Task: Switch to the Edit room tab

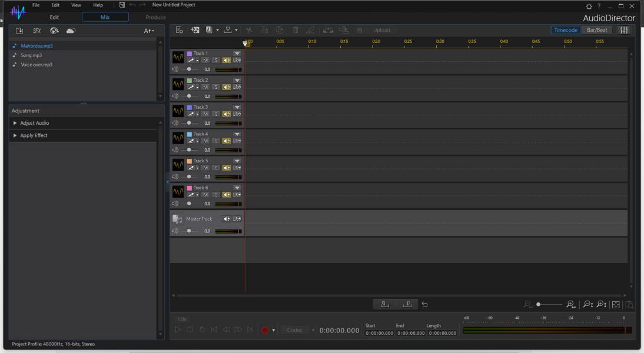Action: pos(54,17)
